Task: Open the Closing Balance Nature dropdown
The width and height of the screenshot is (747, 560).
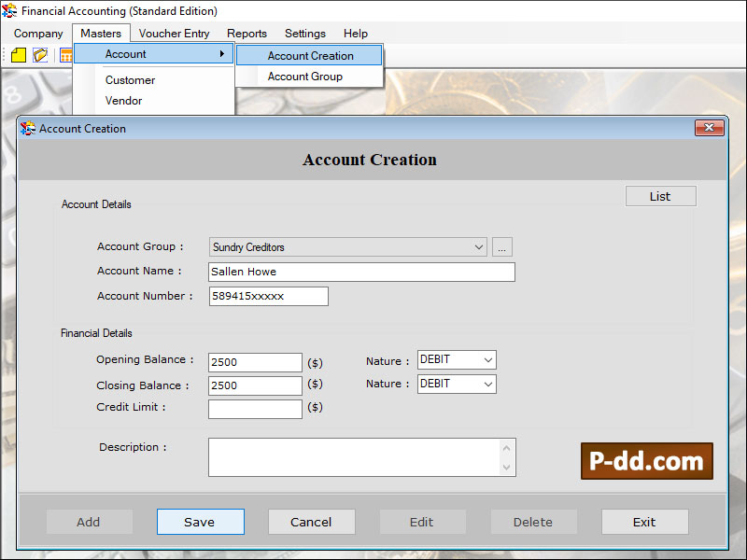Action: 486,384
